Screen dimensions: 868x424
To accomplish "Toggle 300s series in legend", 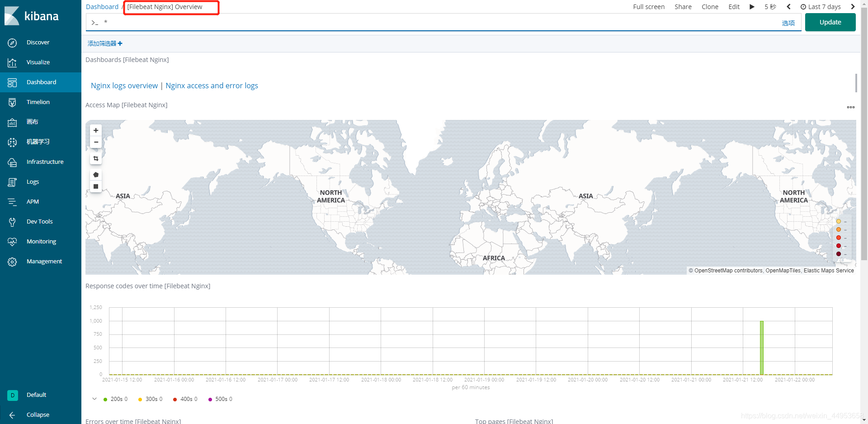I will click(151, 399).
